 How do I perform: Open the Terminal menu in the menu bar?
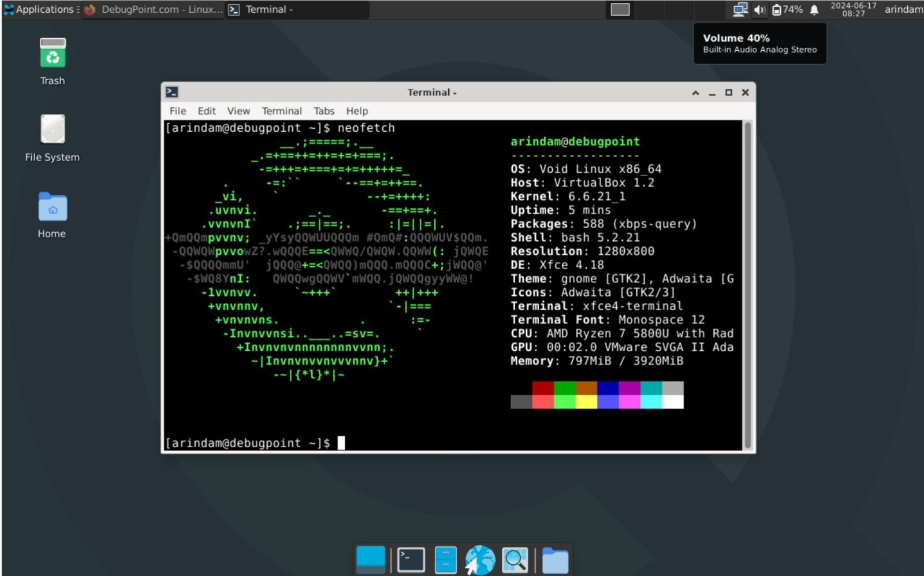click(282, 111)
